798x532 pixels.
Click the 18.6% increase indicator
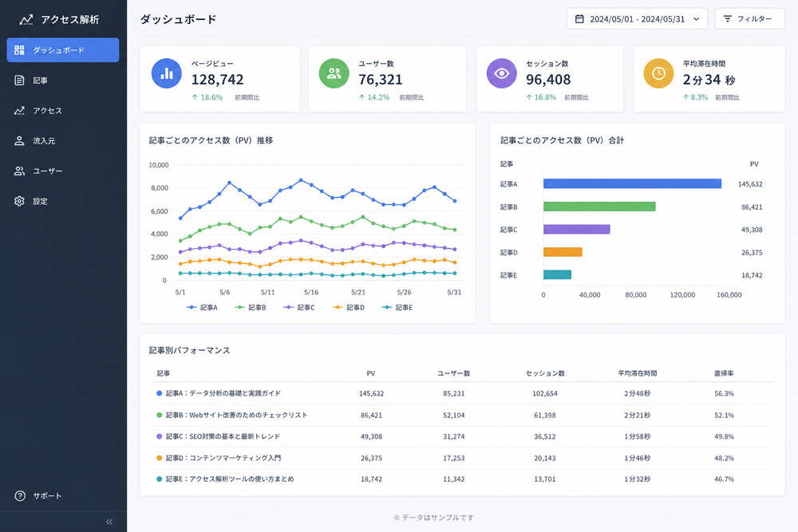point(207,97)
